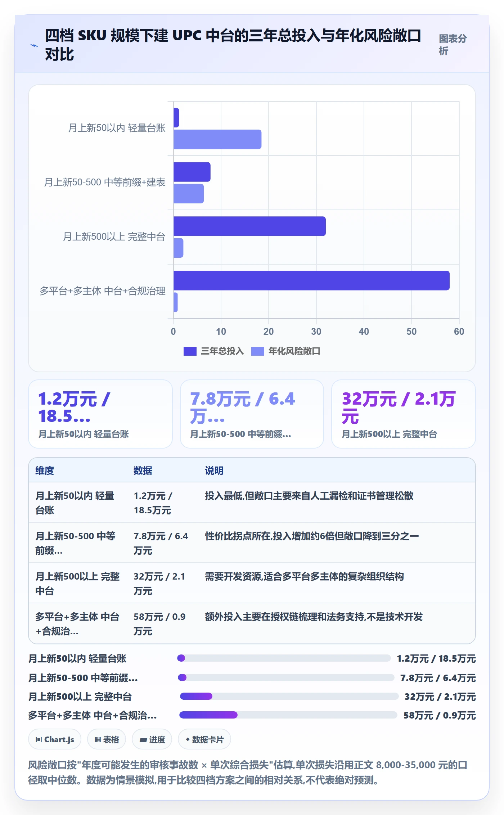Click the 年化风险敞口 bar for 月上新500以上
Viewport: 504px width, 815px height.
[x=178, y=248]
